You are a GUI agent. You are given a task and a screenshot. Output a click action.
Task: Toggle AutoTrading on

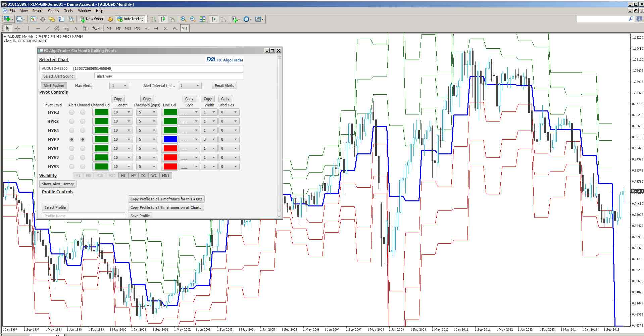131,19
